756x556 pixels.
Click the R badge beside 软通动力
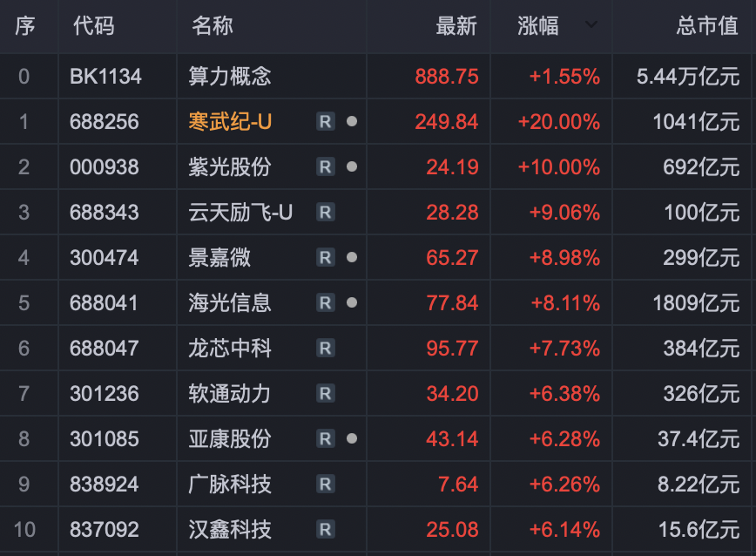[325, 394]
